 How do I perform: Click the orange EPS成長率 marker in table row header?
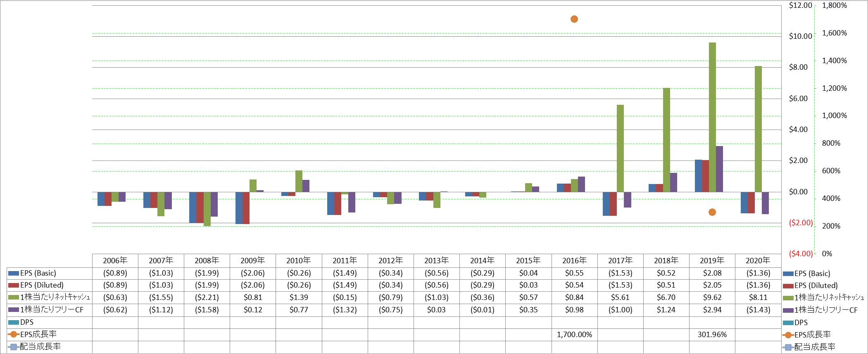coord(14,334)
